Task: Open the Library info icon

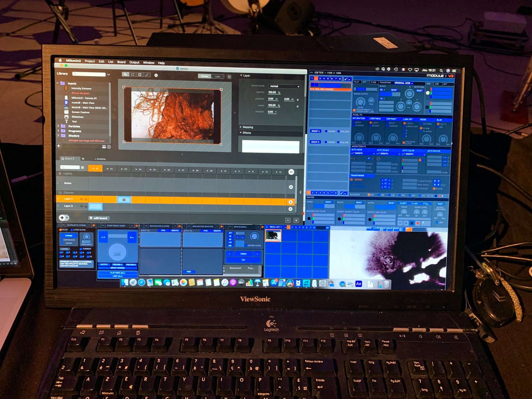Action: click(109, 147)
